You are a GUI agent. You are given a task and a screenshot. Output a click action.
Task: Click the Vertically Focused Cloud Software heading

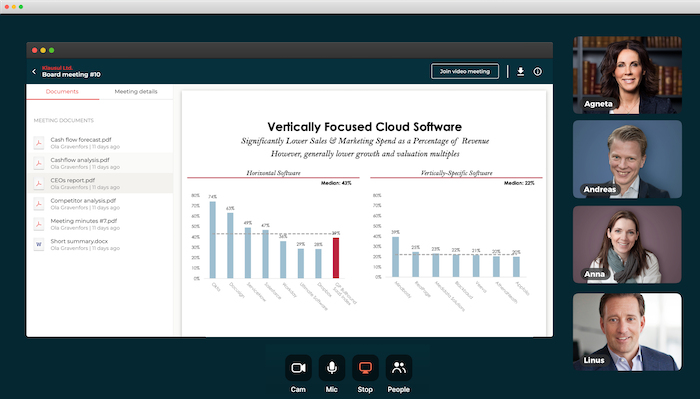[x=365, y=127]
